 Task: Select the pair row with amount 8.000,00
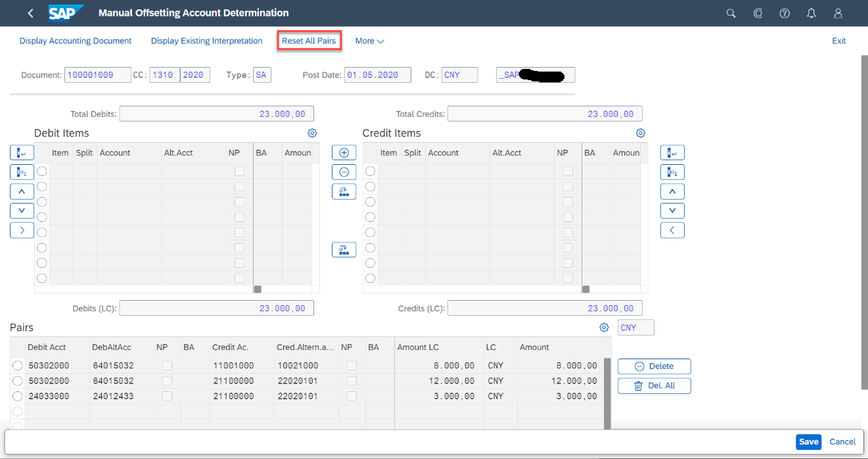tap(17, 366)
